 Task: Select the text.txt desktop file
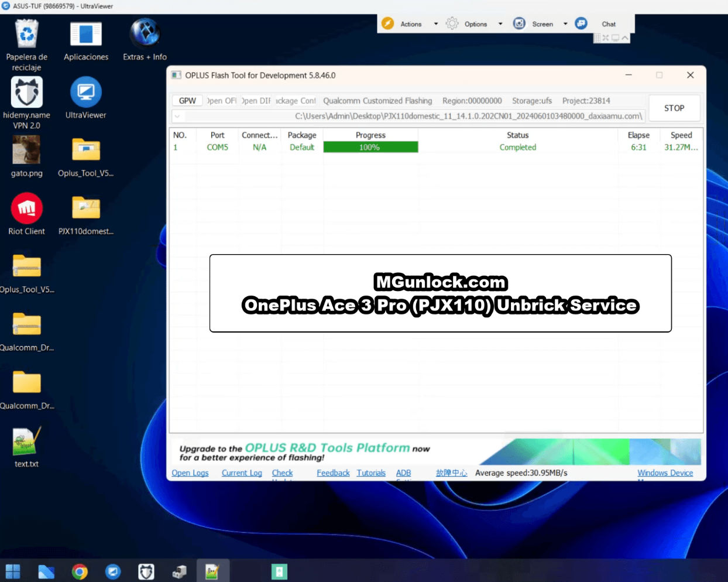[26, 447]
